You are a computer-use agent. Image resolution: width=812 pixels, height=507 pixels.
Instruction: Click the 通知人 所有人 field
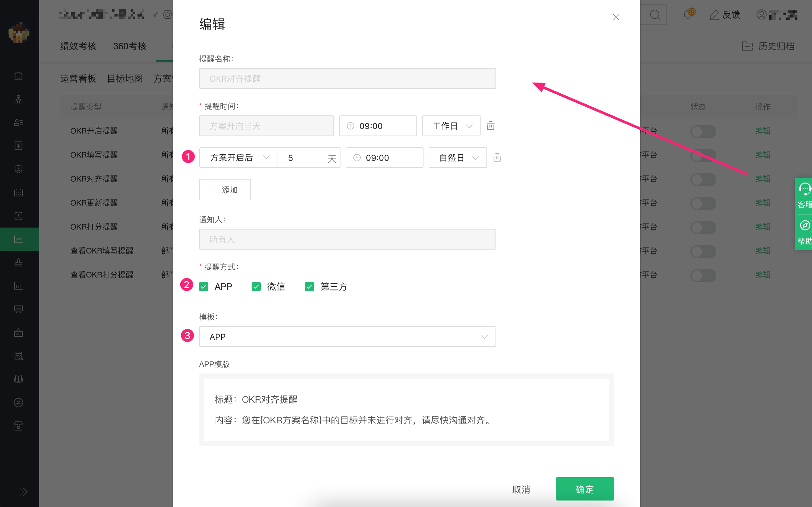point(348,239)
